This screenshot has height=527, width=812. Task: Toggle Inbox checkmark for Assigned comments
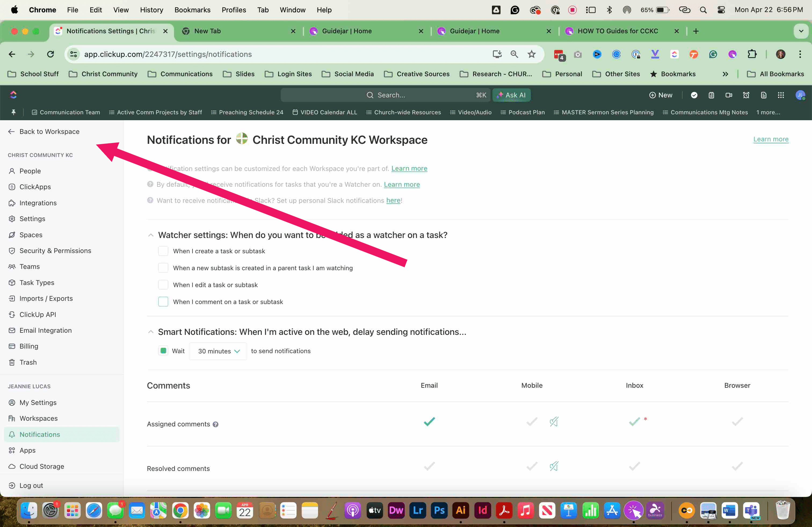click(x=634, y=422)
